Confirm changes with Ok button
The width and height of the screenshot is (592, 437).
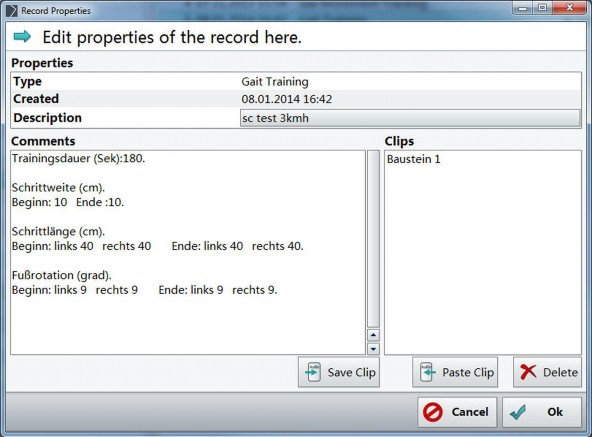pyautogui.click(x=542, y=412)
